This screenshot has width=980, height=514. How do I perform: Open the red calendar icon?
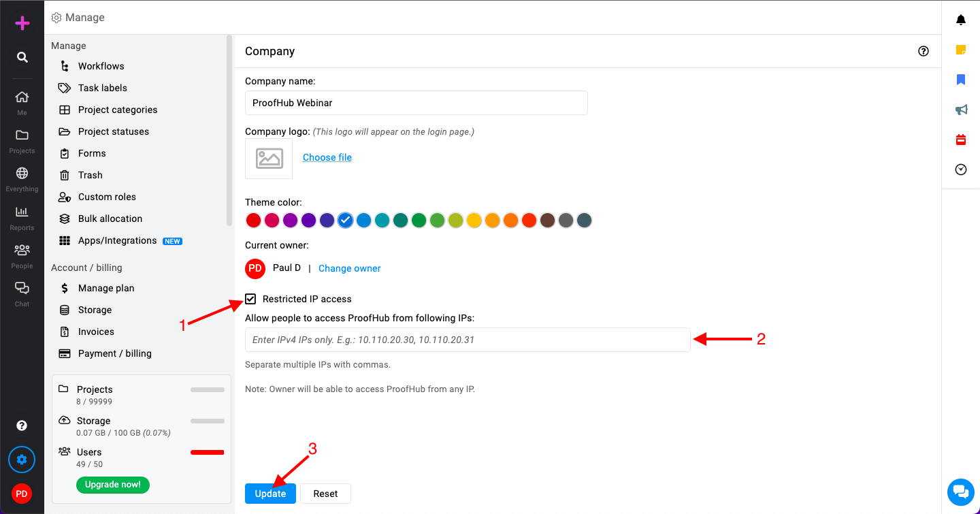pos(961,140)
